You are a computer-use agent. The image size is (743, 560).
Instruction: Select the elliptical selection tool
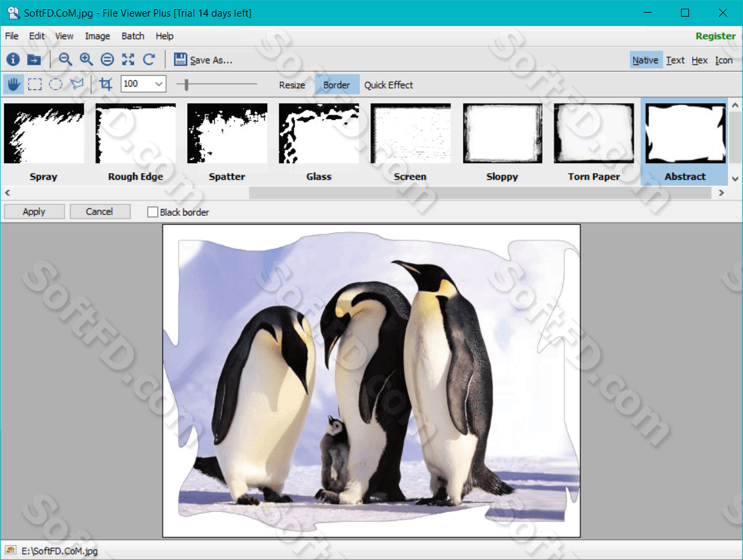(55, 85)
